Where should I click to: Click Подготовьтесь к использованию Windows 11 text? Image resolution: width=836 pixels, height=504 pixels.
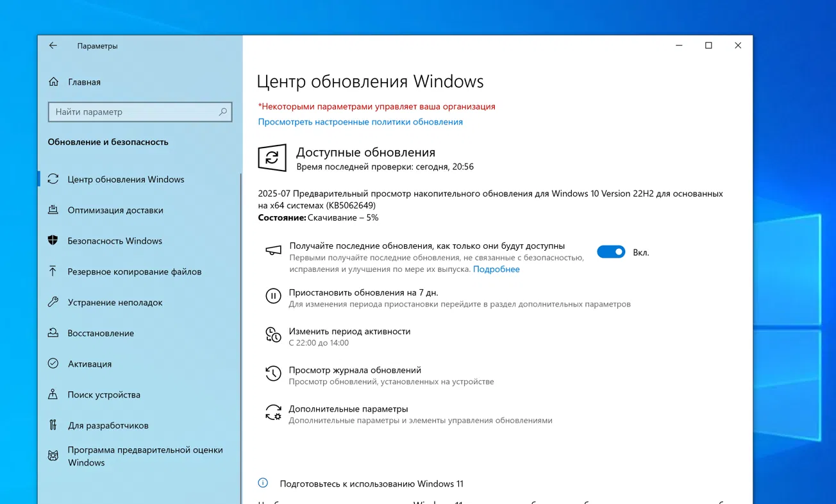pos(371,484)
